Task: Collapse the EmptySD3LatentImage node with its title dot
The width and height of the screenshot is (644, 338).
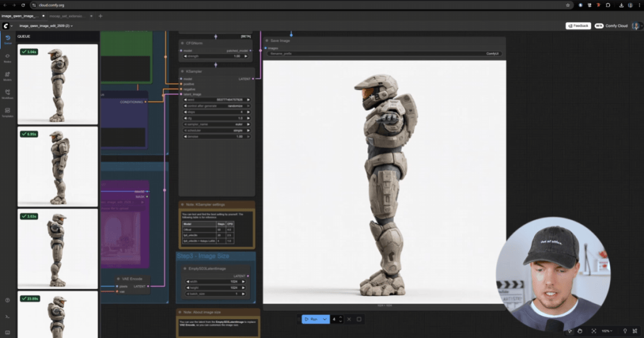Action: 185,269
